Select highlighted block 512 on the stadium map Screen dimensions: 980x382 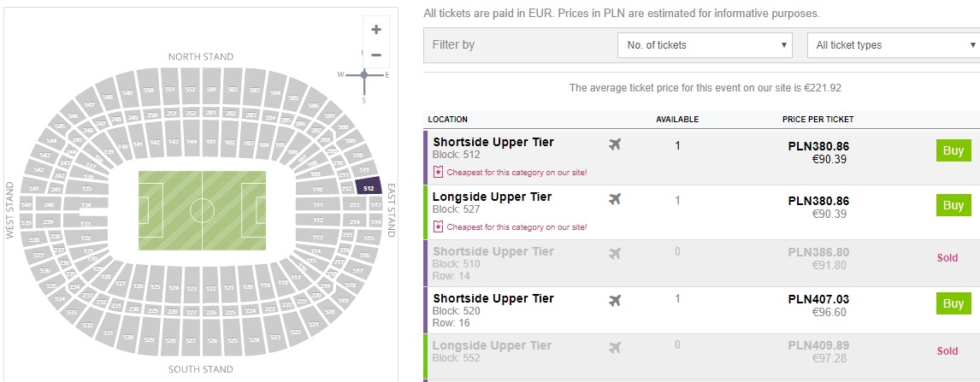click(368, 187)
